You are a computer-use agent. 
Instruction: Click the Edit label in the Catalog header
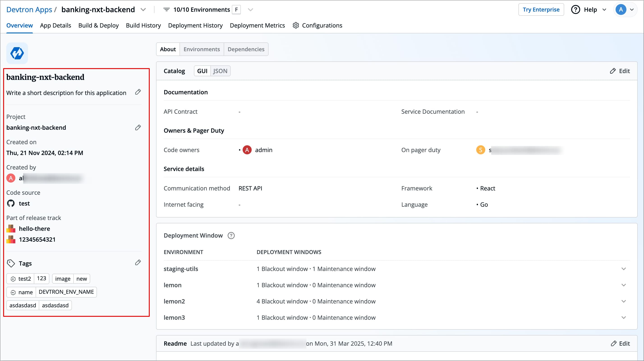624,71
